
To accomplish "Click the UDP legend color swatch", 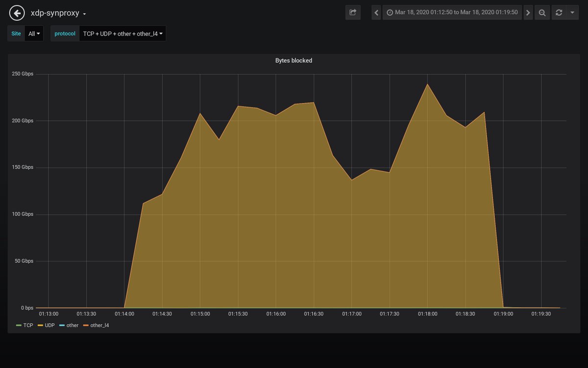I will pos(41,325).
